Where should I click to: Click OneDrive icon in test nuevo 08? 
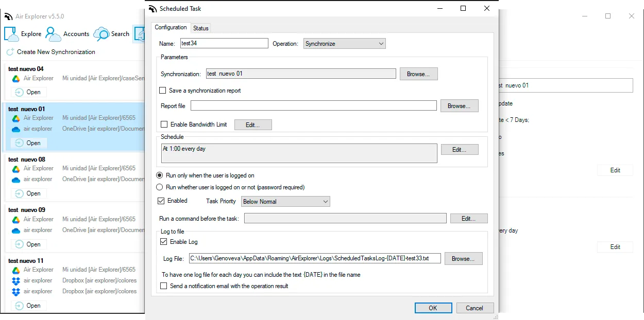pos(16,180)
